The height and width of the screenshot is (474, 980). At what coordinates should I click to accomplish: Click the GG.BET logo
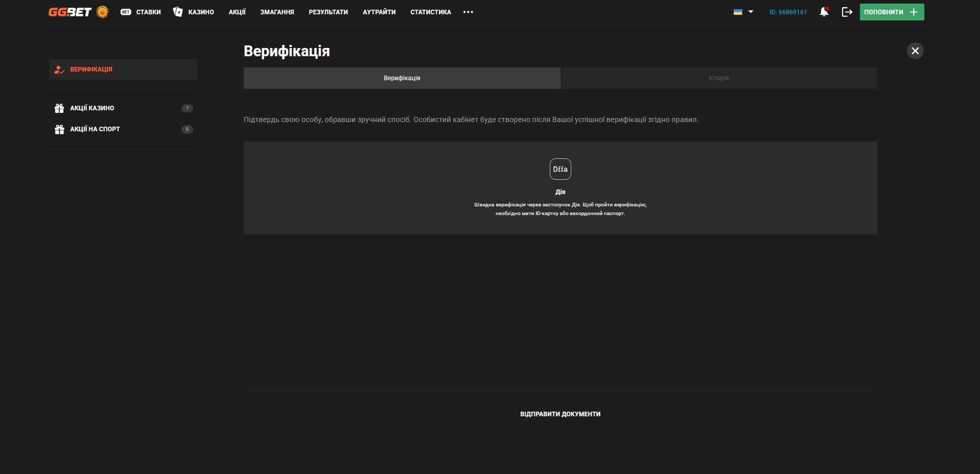(69, 12)
